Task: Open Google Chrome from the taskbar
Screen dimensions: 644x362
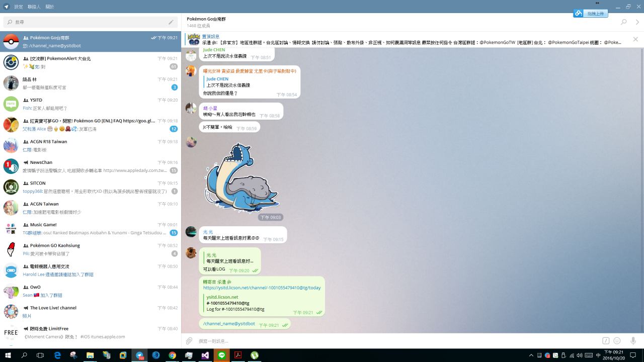Action: [172, 355]
